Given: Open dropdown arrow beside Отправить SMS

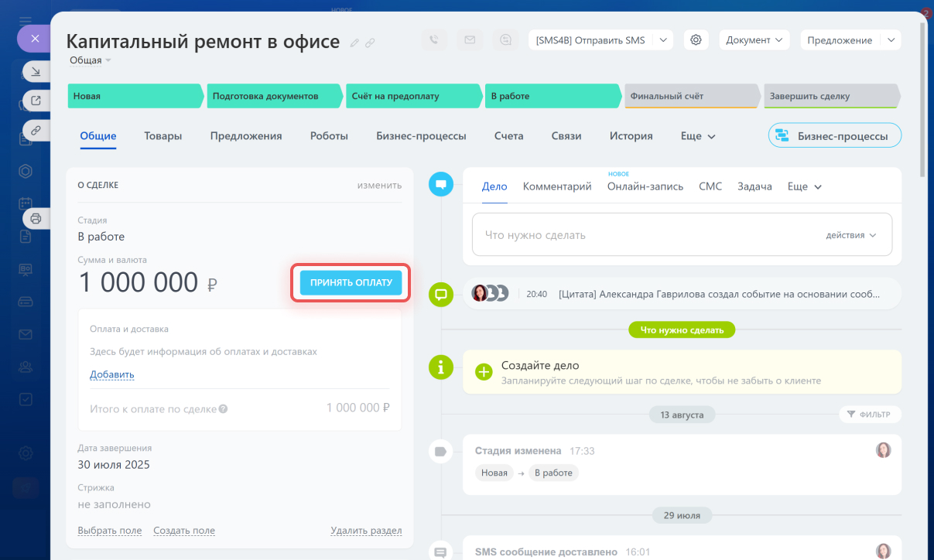Looking at the screenshot, I should [x=663, y=40].
